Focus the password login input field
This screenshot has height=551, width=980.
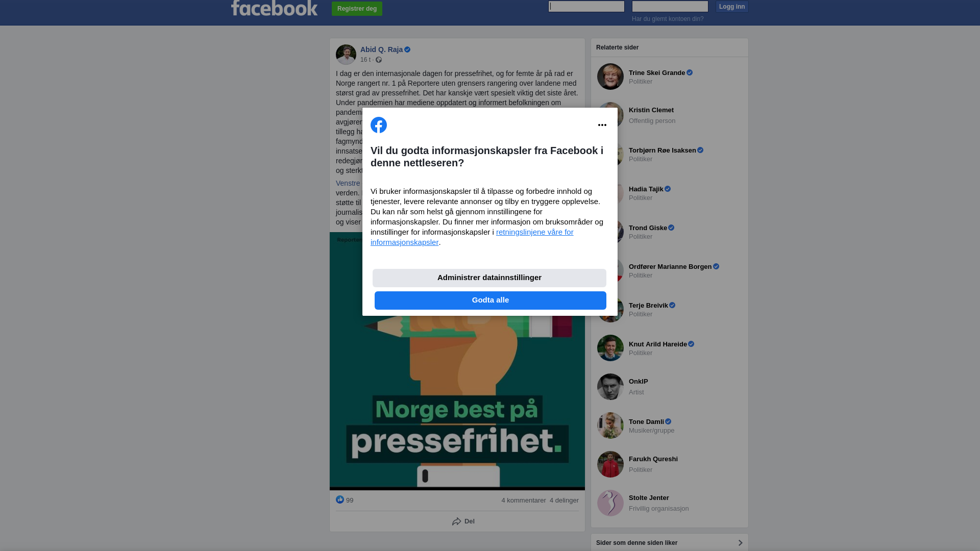670,6
